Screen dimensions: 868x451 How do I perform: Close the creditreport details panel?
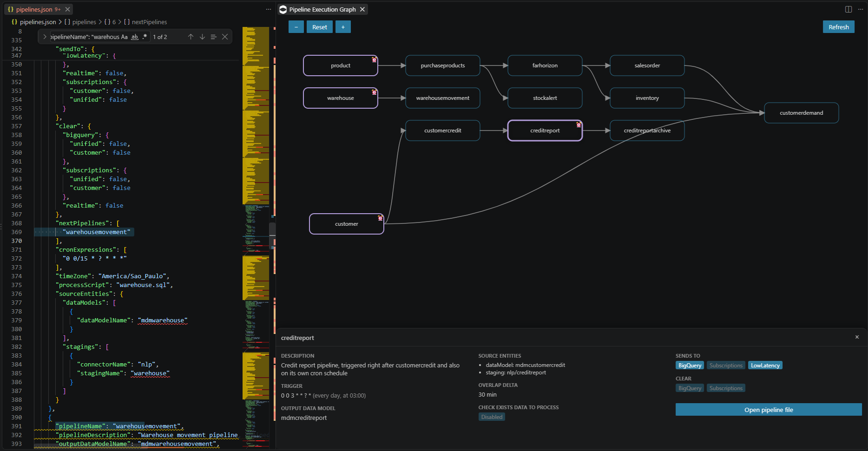tap(857, 337)
